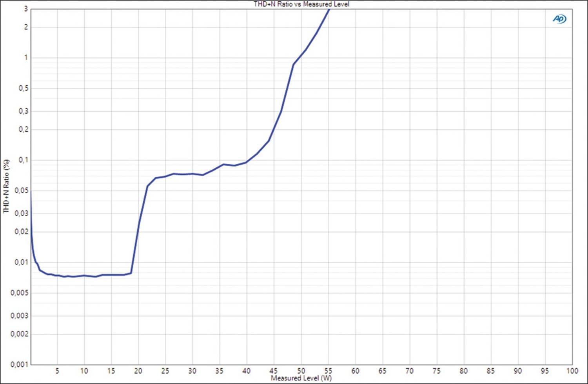The height and width of the screenshot is (384, 588).
Task: Click the x-axis tick value 70
Action: click(409, 371)
